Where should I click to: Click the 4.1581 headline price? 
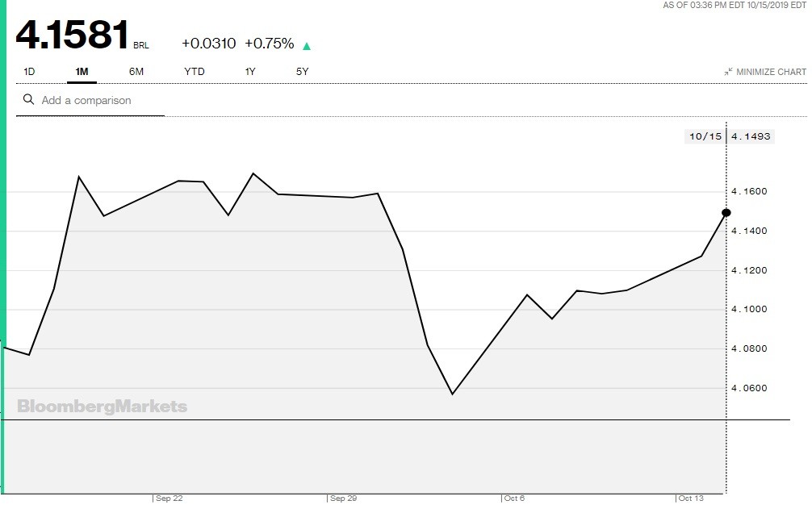click(73, 35)
